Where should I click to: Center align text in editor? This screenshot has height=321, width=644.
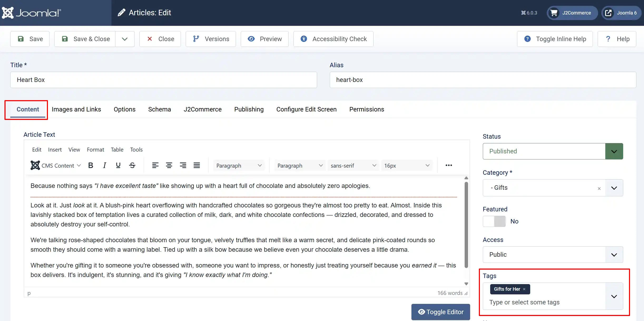click(x=169, y=165)
